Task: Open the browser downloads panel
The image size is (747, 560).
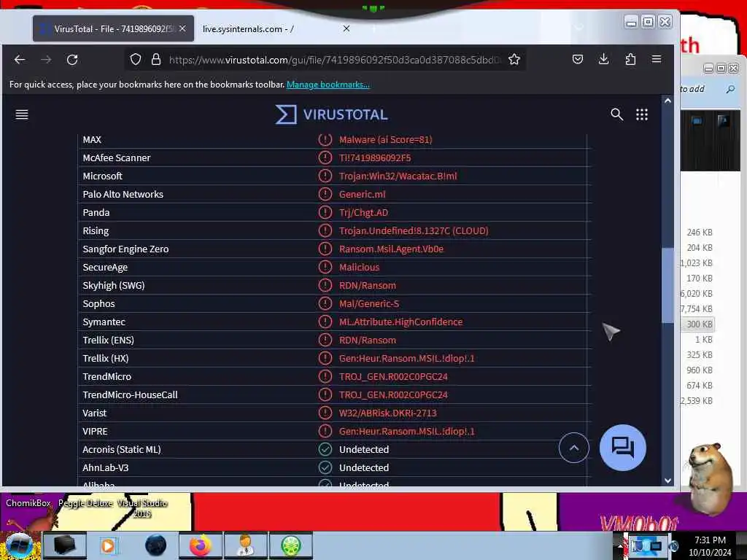Action: click(x=603, y=59)
